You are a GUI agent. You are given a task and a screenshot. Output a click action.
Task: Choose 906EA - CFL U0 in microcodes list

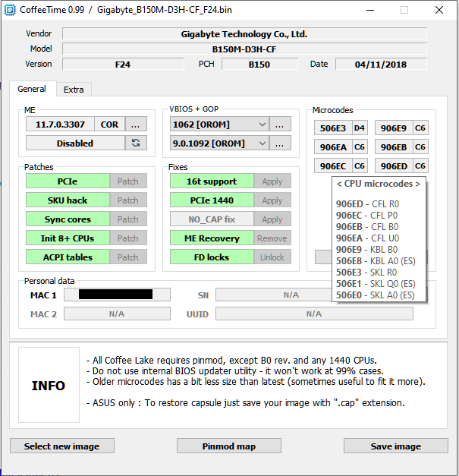367,238
